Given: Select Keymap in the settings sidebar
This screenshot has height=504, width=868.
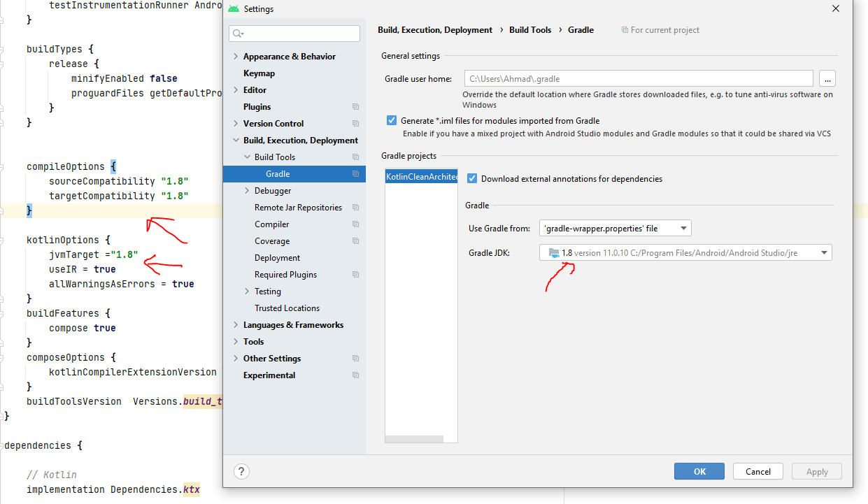Looking at the screenshot, I should click(259, 73).
